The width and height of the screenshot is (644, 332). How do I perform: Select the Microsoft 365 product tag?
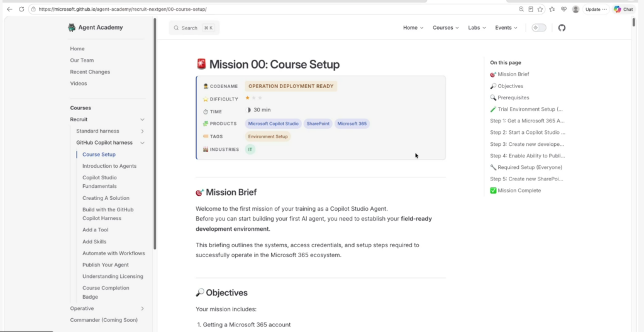coord(352,124)
